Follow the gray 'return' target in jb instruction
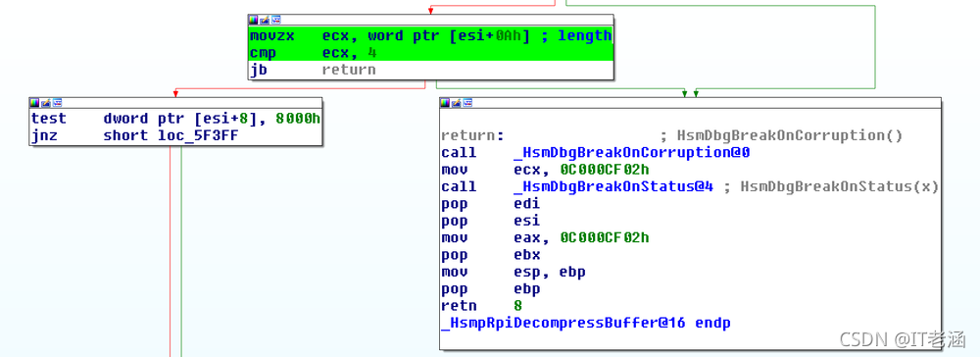Screen dimensions: 980x357 (x=349, y=70)
